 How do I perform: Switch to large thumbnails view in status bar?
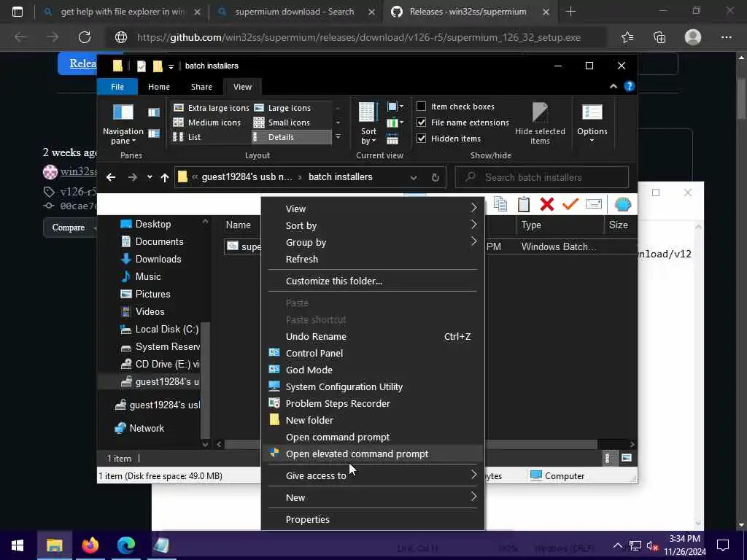coord(627,458)
